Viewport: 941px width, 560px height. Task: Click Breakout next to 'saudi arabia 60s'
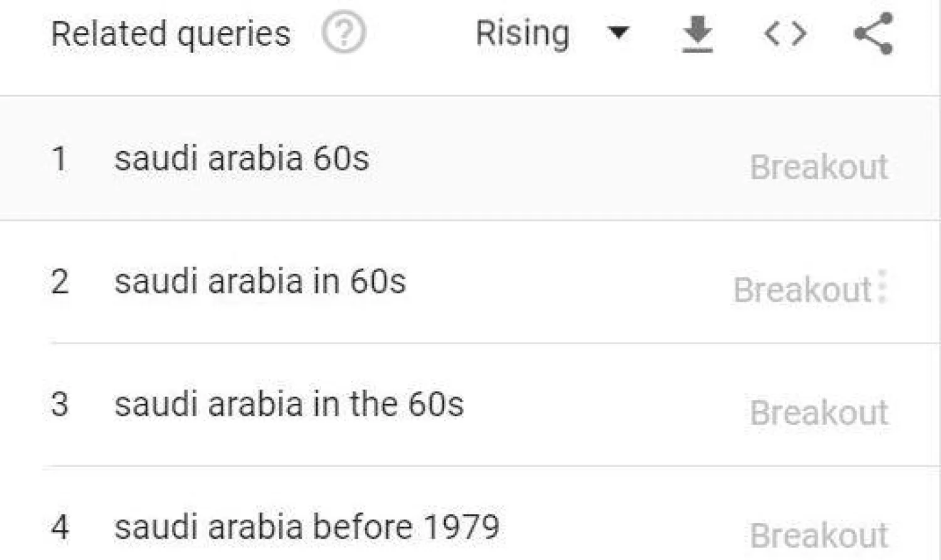point(819,166)
